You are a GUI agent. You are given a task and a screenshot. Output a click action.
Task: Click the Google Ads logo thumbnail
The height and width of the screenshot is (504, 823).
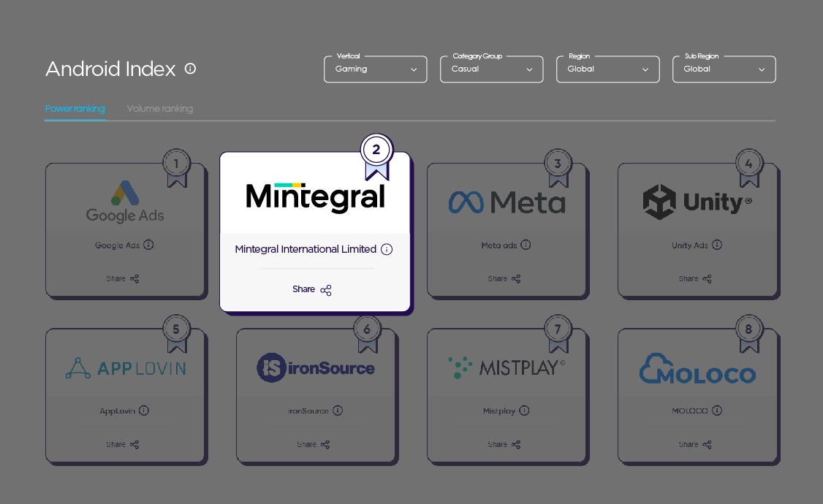(x=125, y=202)
